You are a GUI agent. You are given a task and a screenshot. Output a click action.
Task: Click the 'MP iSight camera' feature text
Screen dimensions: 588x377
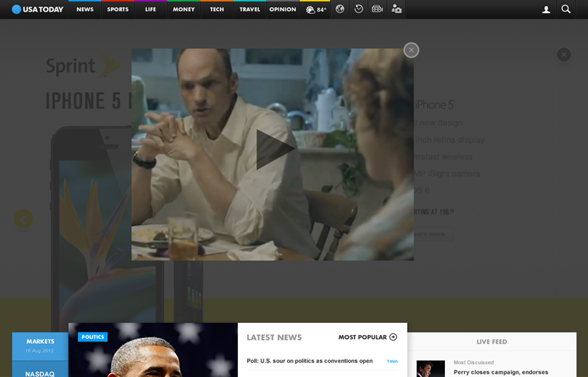[x=447, y=174]
